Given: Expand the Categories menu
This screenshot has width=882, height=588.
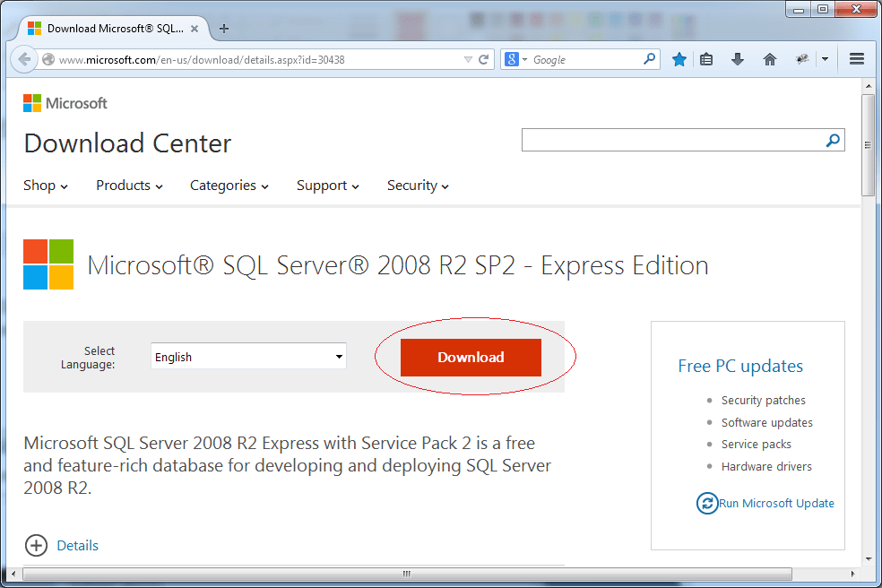Looking at the screenshot, I should 229,186.
